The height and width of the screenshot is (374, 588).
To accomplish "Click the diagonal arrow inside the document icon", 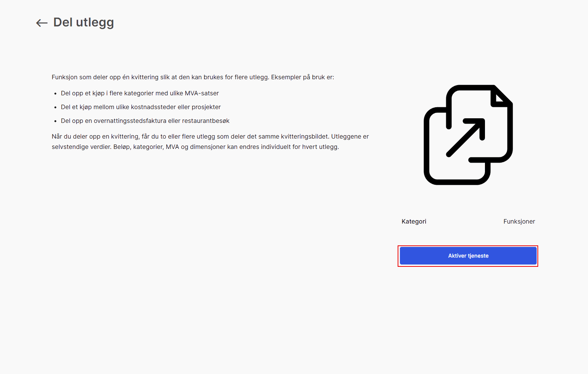I will click(466, 137).
